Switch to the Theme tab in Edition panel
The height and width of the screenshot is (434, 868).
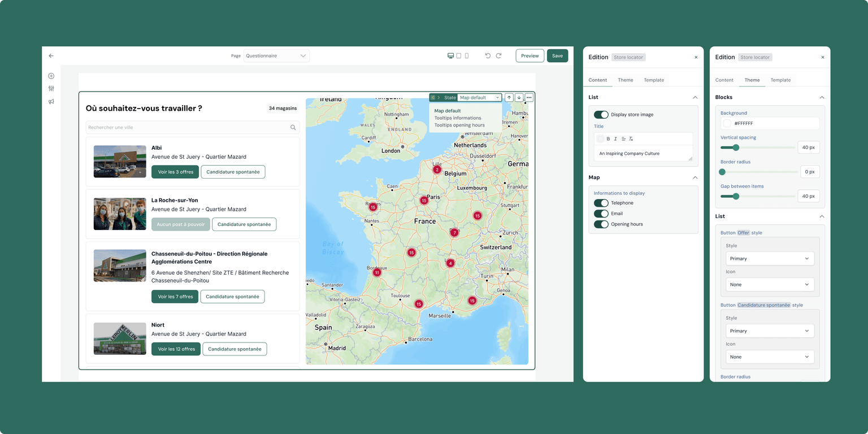tap(626, 80)
